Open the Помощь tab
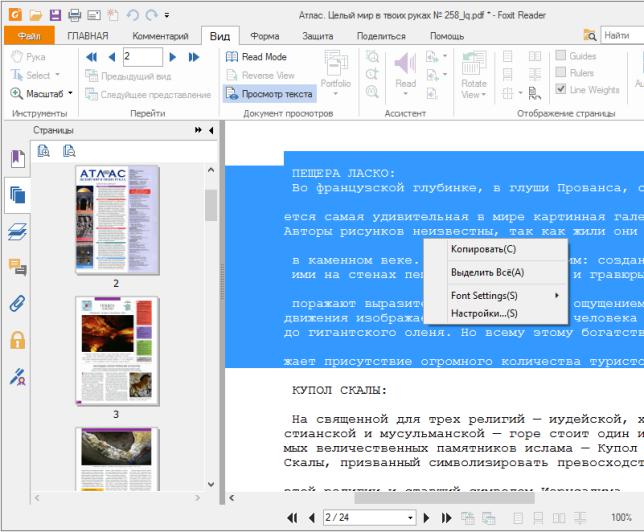This screenshot has width=644, height=532. pos(447,36)
